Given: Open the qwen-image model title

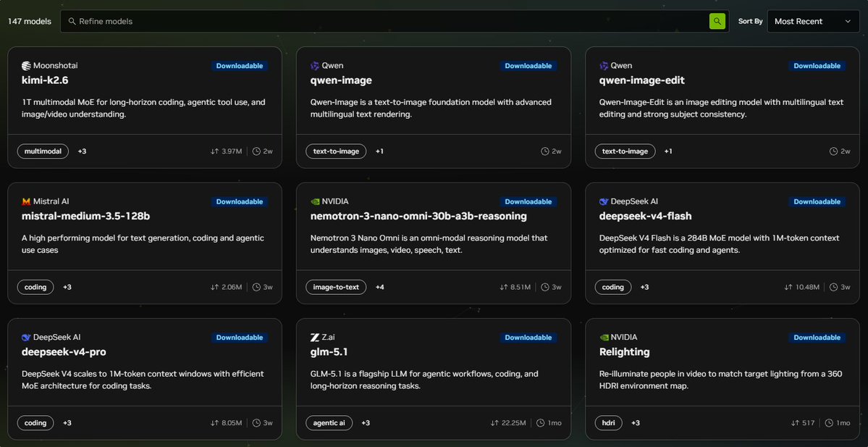Looking at the screenshot, I should (x=341, y=80).
